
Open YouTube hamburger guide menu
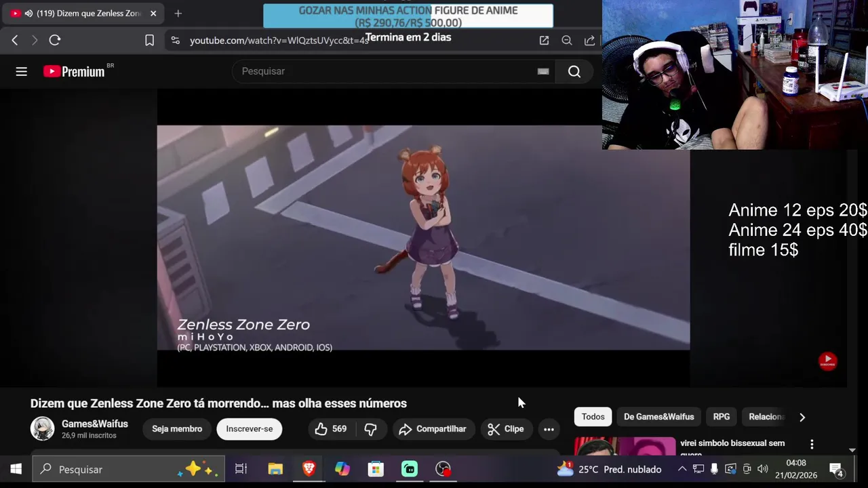[22, 71]
